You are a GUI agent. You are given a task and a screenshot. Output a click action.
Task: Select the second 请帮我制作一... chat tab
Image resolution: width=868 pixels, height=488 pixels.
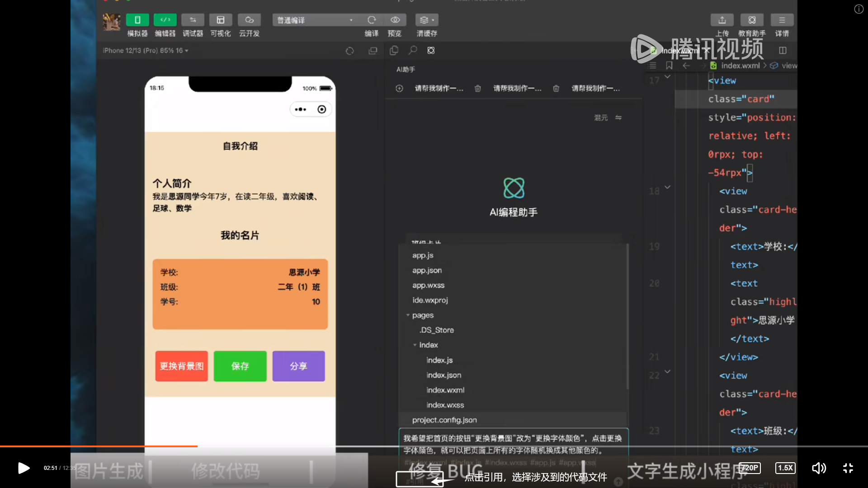[517, 89]
